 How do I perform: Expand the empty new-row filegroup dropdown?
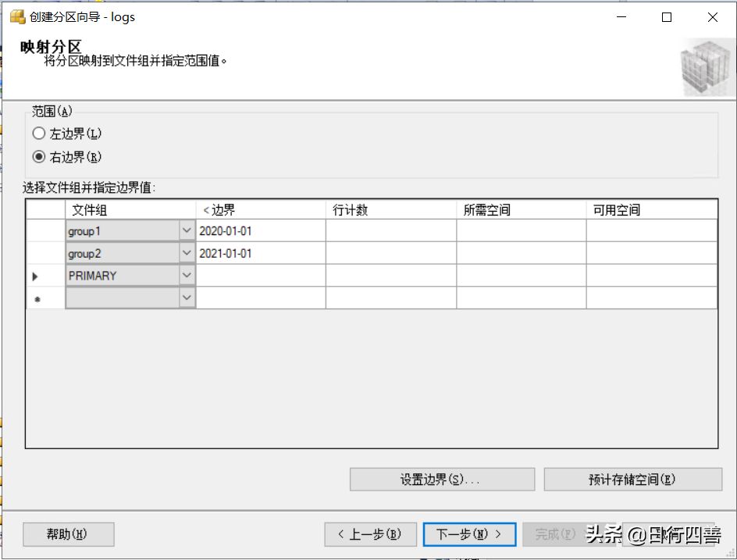pyautogui.click(x=187, y=298)
